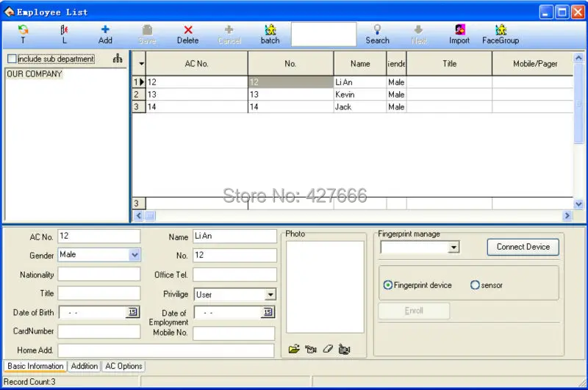The image size is (588, 390).
Task: Open the Import tool icon
Action: (x=460, y=29)
